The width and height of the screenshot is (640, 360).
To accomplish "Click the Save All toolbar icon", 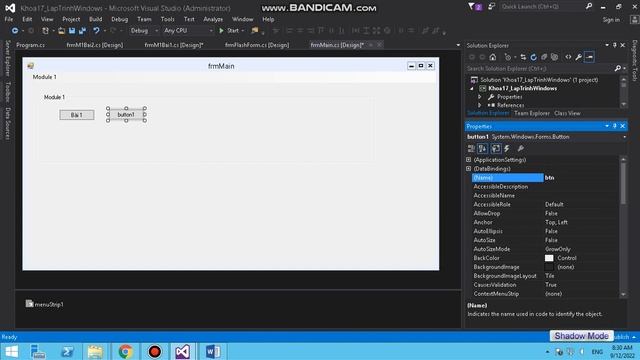I will (82, 31).
